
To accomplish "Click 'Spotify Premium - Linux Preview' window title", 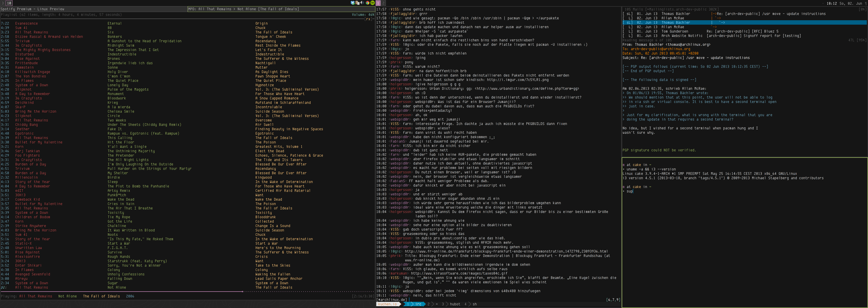I will coord(32,9).
